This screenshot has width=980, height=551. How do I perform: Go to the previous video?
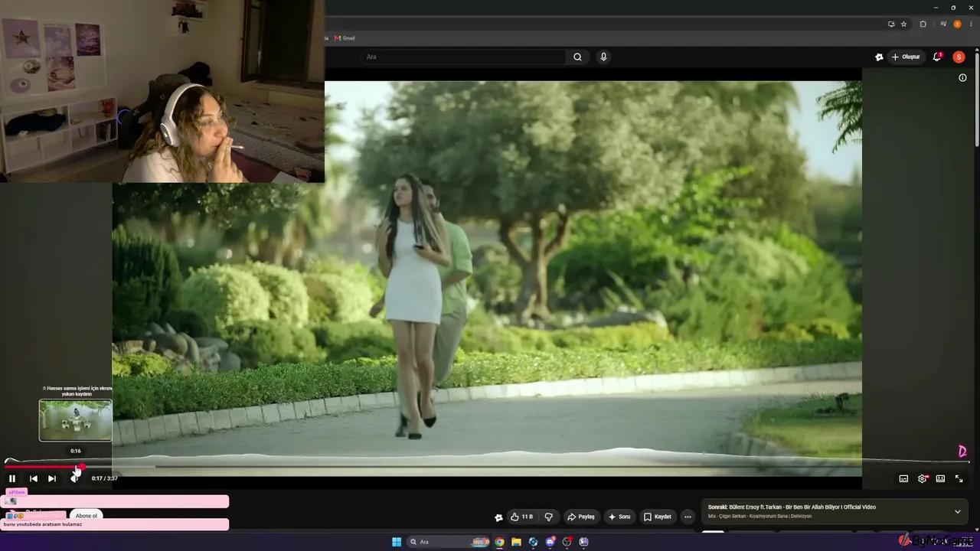[34, 478]
